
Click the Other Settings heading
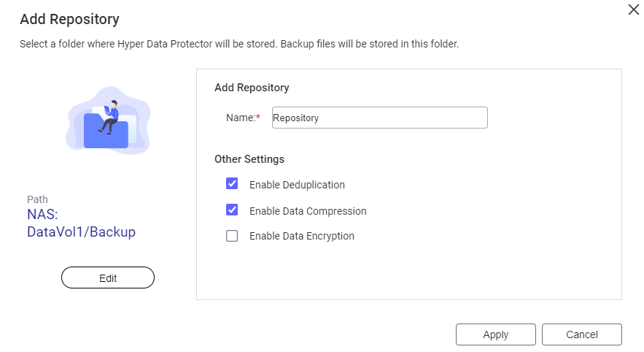(x=249, y=159)
